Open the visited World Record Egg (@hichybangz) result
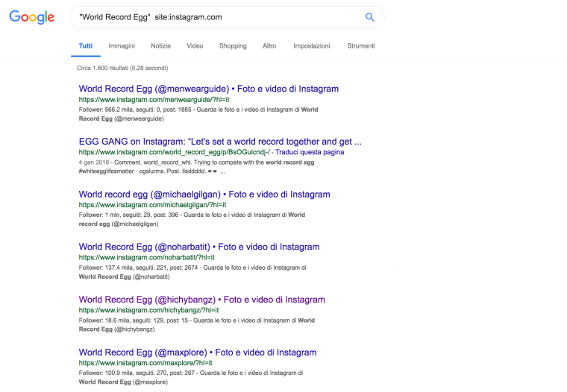Viewport: 567px width, 392px height. click(x=201, y=300)
